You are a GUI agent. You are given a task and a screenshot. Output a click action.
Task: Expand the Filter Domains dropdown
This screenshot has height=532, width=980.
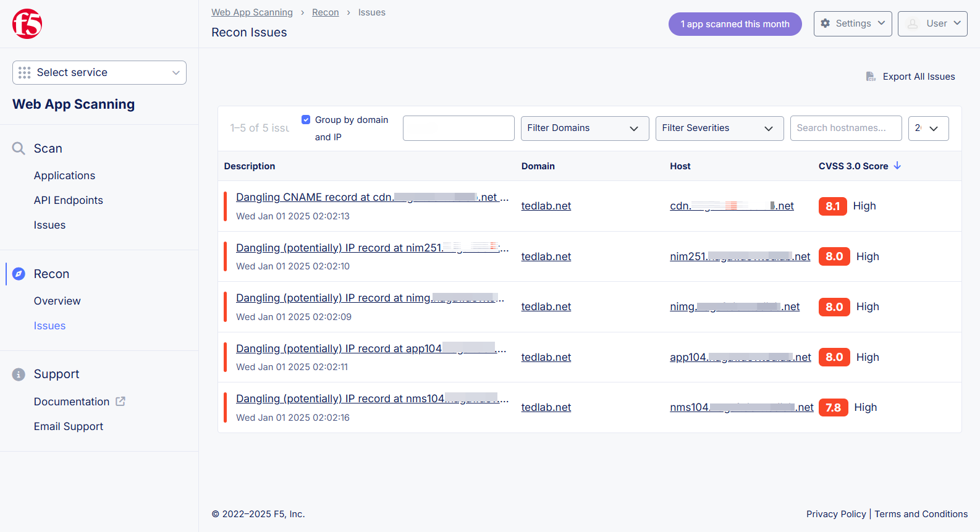pos(585,128)
